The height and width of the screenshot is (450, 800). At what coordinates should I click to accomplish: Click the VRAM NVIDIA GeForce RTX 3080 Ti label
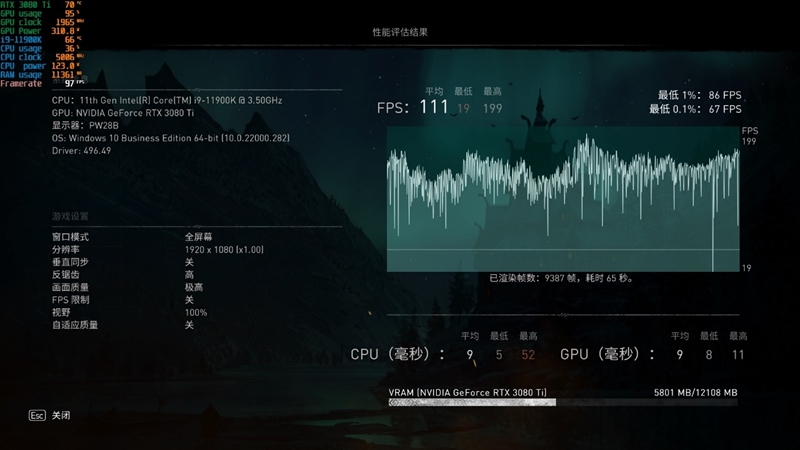click(467, 392)
